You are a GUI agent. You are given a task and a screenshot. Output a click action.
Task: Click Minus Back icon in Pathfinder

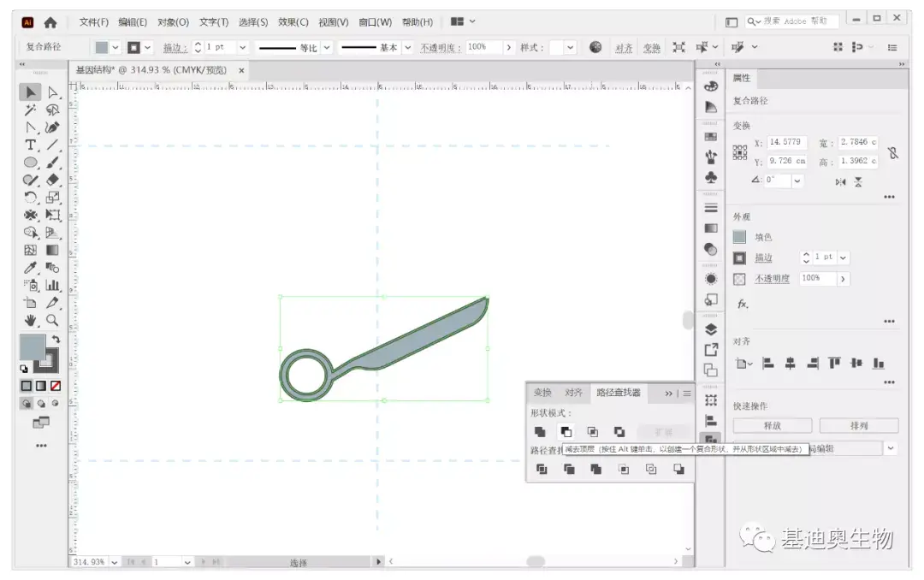click(678, 469)
